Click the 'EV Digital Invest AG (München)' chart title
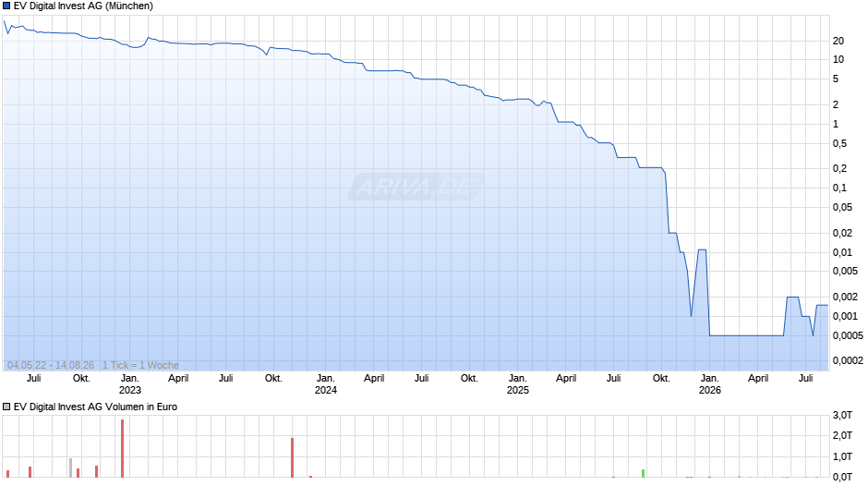The width and height of the screenshot is (868, 486). click(x=83, y=6)
